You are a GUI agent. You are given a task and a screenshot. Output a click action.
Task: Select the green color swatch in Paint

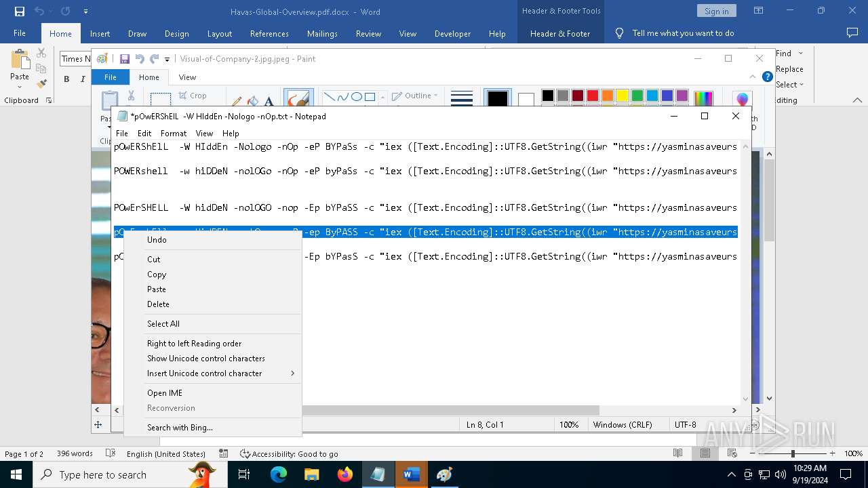637,96
